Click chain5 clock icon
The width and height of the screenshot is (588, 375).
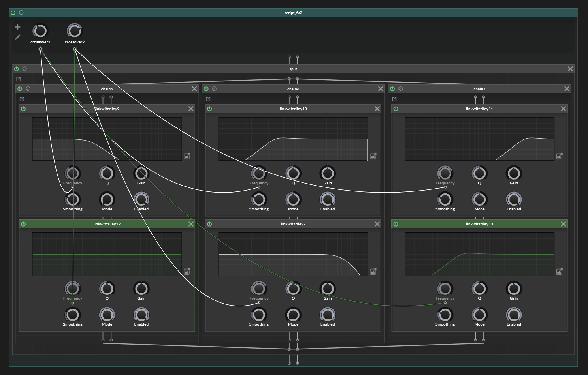coord(28,89)
